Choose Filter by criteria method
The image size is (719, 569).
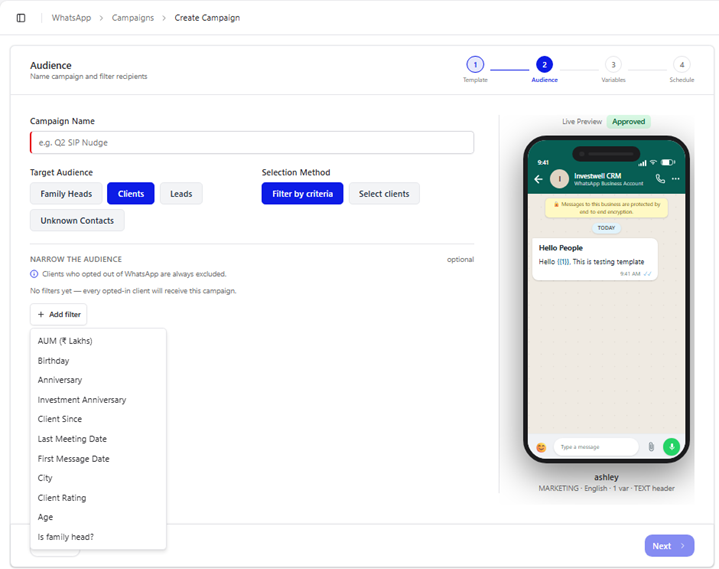click(x=302, y=193)
